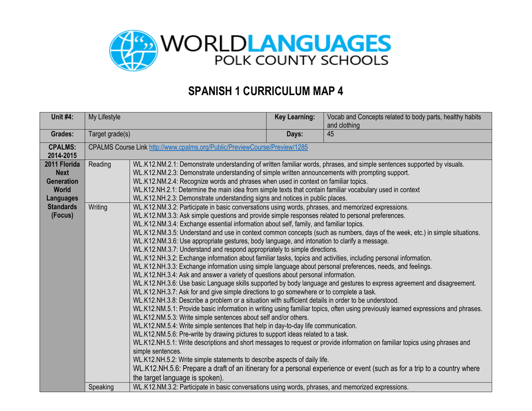
Task: Select the 'Speaking' category cell
Action: pos(101,387)
